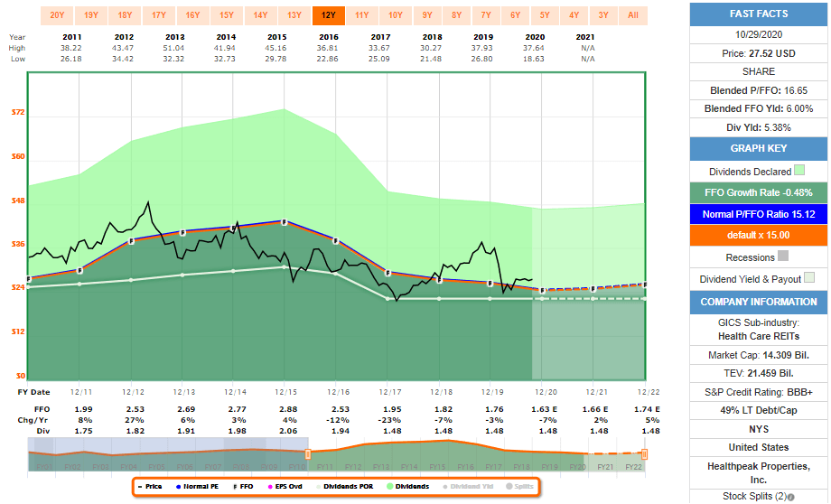Click the 2020 Low value 18.63
The height and width of the screenshot is (504, 831).
(533, 59)
